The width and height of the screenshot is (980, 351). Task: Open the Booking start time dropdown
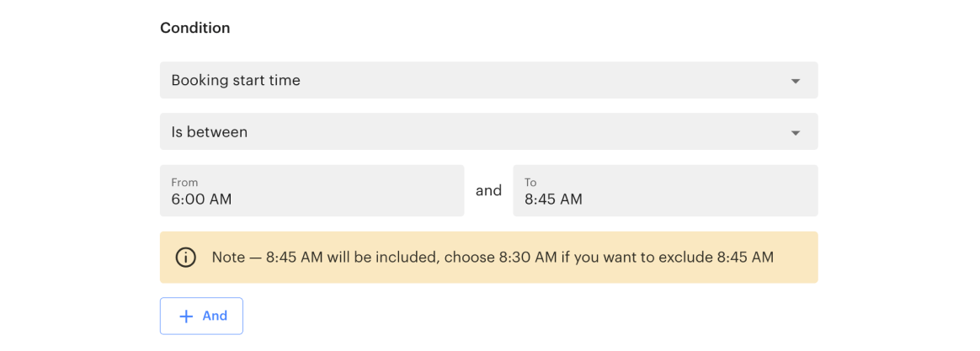(x=488, y=81)
